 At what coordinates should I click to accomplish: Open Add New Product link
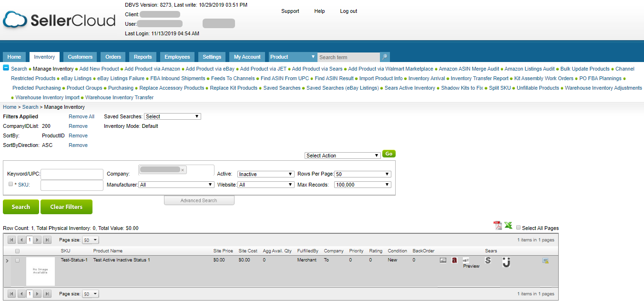coord(99,69)
